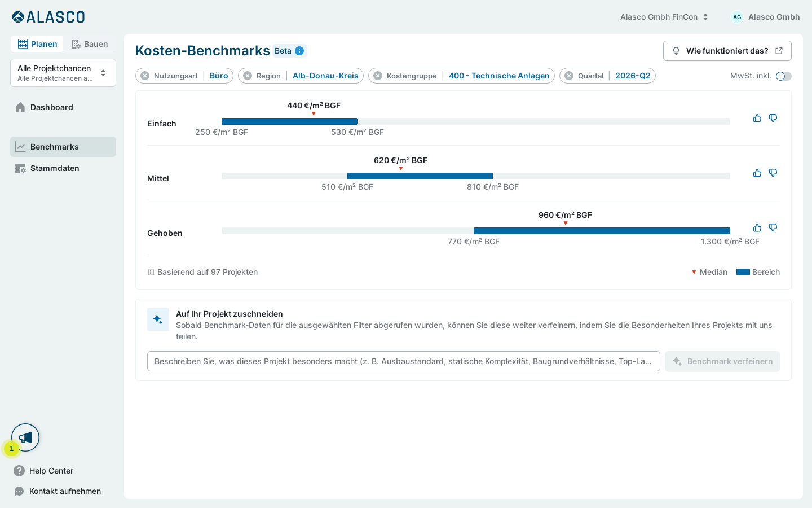Toggle the MwSt. inkl. switch
This screenshot has height=508, width=812.
click(783, 76)
